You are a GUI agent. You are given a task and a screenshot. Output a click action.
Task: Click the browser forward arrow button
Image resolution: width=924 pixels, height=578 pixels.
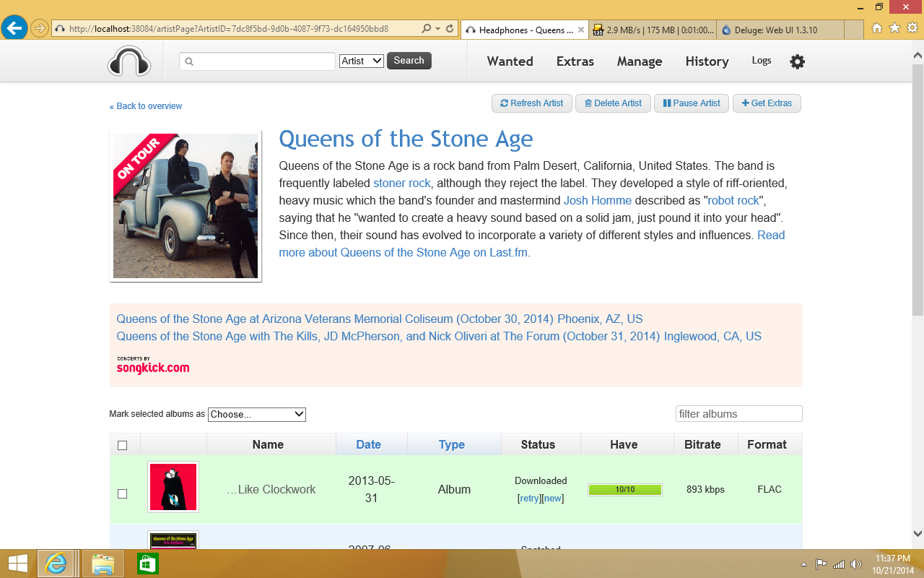[x=40, y=29]
